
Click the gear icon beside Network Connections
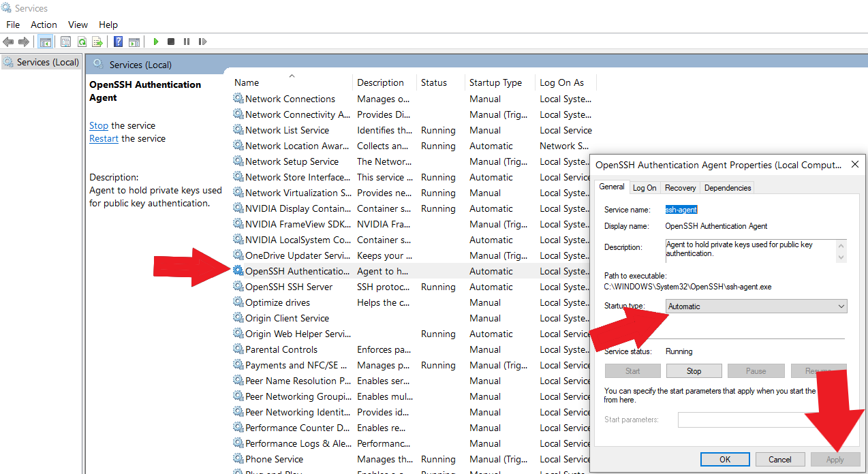pyautogui.click(x=238, y=99)
